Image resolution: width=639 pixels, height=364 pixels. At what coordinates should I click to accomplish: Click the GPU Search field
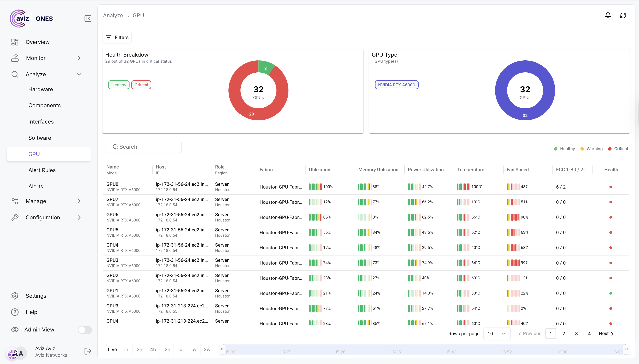(143, 147)
